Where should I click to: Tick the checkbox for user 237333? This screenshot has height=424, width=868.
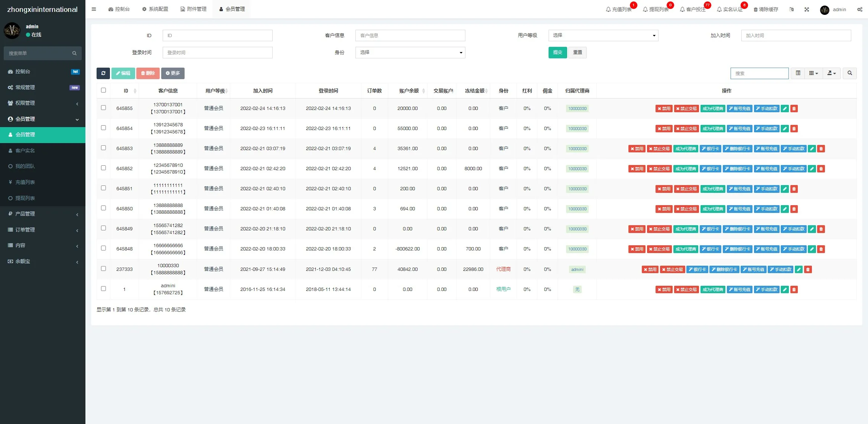(103, 269)
